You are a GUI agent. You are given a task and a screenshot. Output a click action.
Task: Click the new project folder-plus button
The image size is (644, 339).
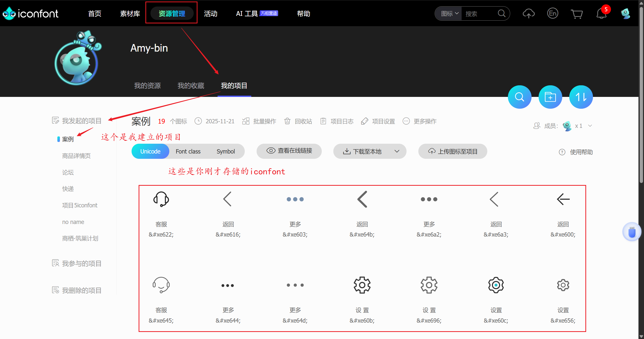pos(550,97)
